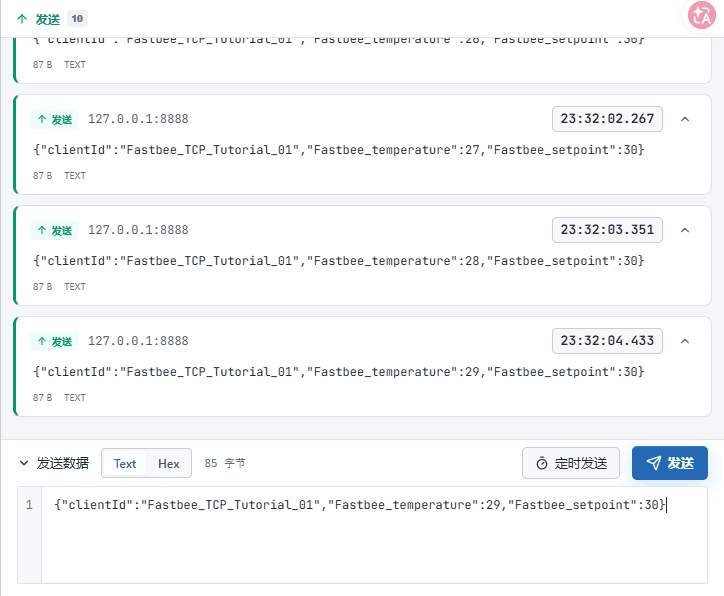The height and width of the screenshot is (596, 724).
Task: Click the address 127.0.0.1:8888 on the 23:32:03.351 card
Action: (138, 230)
